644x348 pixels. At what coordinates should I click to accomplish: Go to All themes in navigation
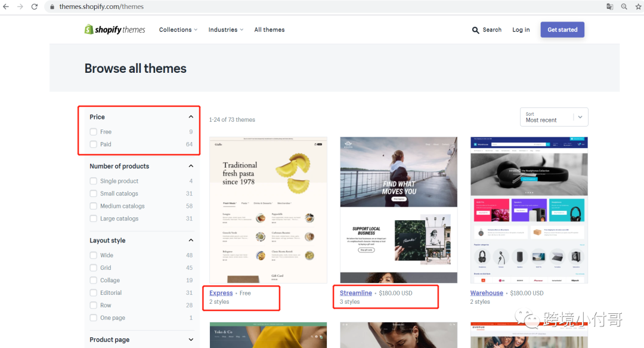click(x=270, y=30)
